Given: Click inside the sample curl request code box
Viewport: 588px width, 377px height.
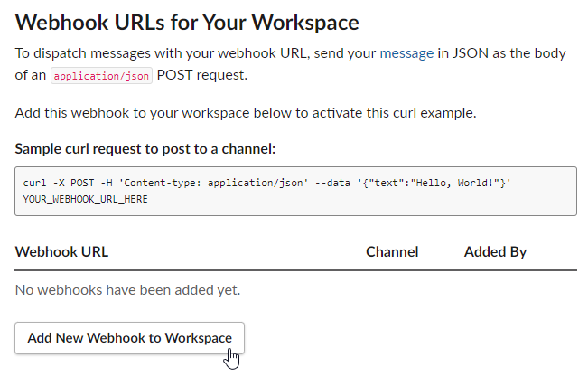Looking at the screenshot, I should 295,191.
